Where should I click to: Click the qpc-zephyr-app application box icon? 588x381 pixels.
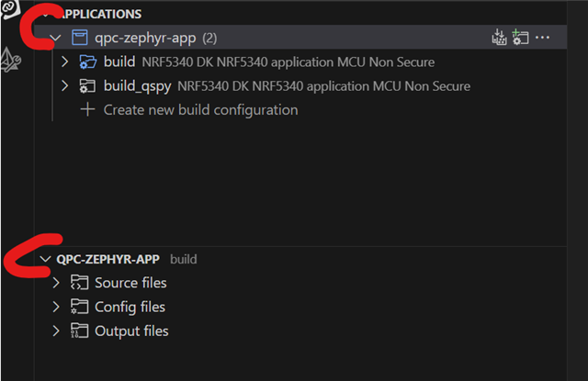(80, 38)
